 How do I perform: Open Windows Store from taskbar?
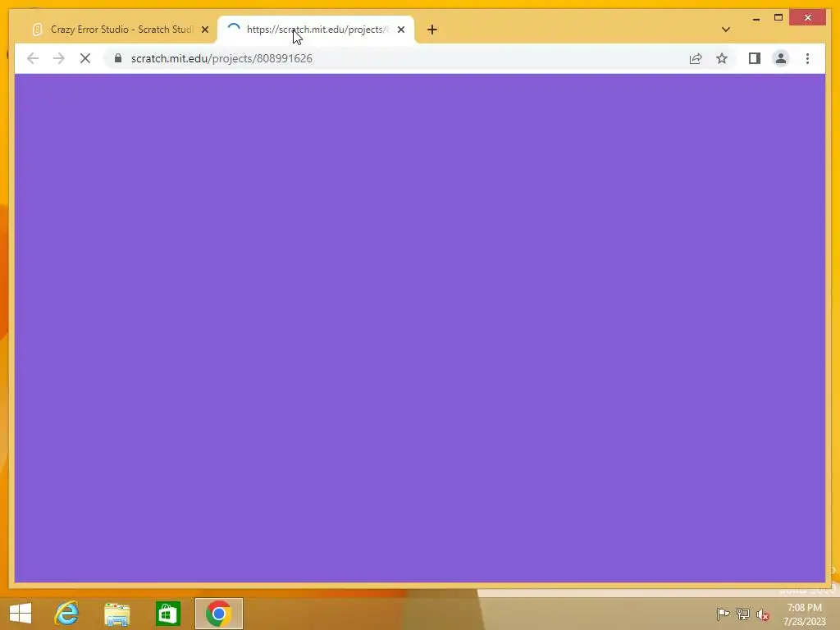click(x=167, y=614)
